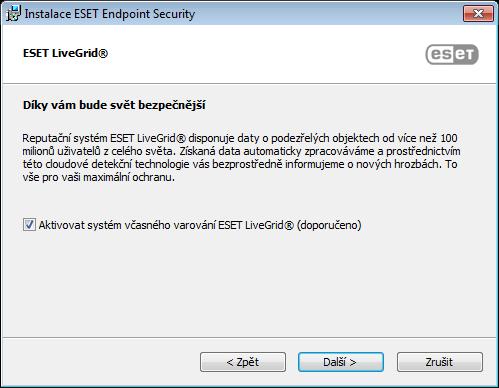
Task: Click the empty gray area below the checkbox
Action: [249, 283]
